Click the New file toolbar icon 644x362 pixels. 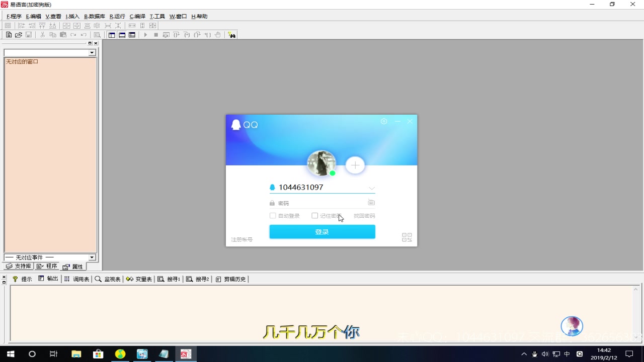point(9,35)
